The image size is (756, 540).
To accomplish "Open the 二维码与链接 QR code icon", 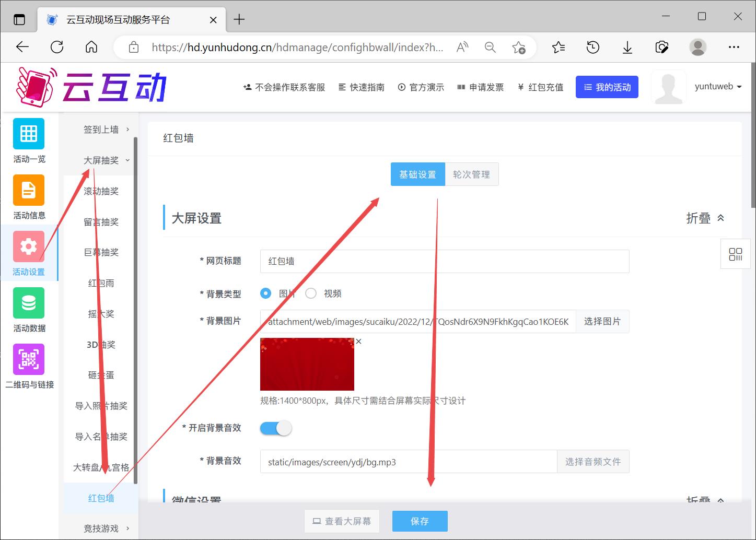I will coord(29,359).
